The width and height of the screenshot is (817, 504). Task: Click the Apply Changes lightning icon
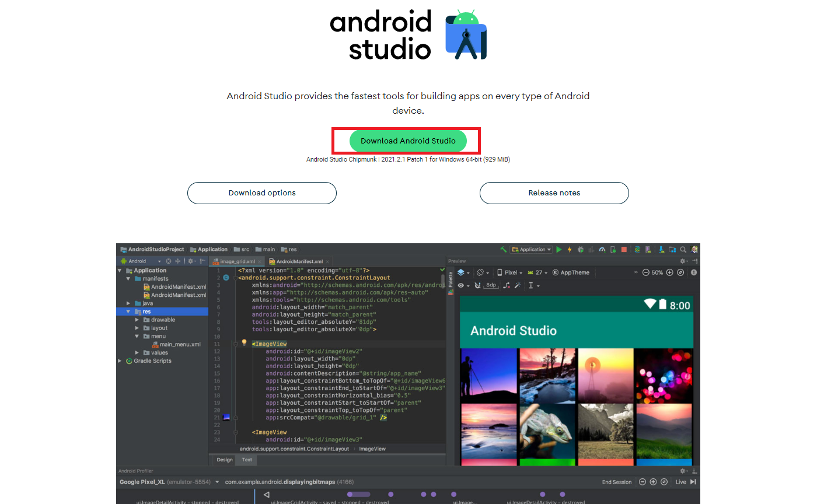(570, 250)
